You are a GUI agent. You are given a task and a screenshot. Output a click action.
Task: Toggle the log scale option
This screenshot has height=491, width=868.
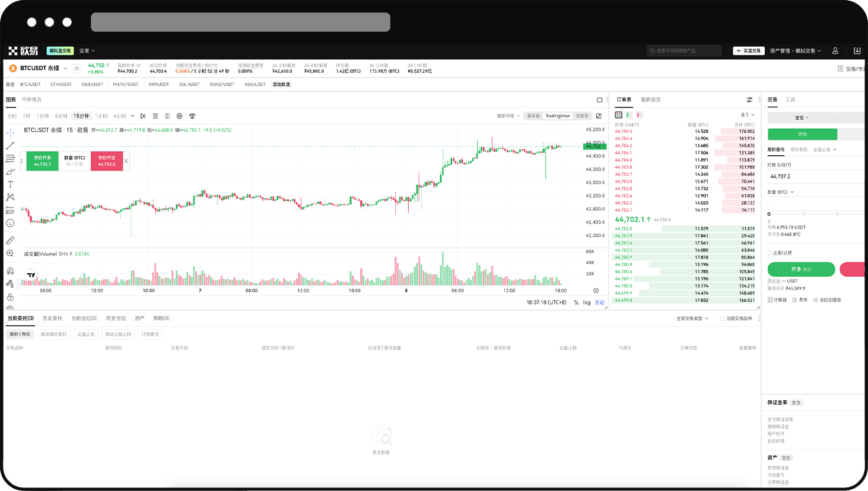click(x=587, y=303)
